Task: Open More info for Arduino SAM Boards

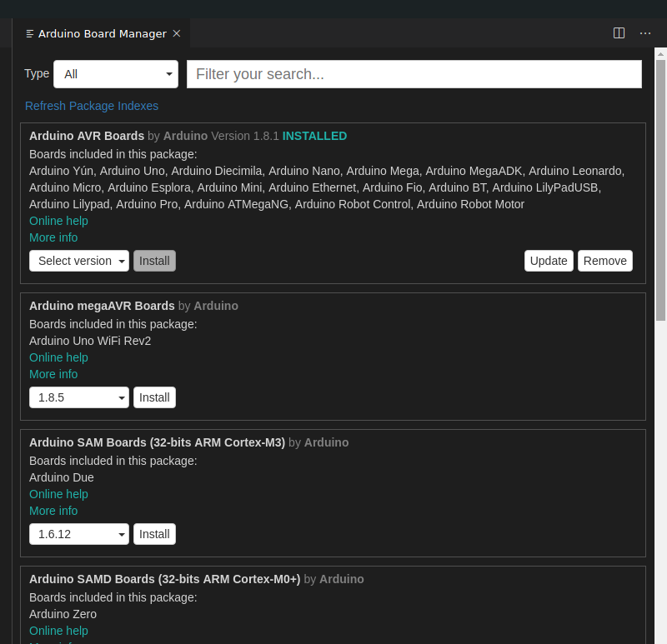Action: pyautogui.click(x=53, y=511)
